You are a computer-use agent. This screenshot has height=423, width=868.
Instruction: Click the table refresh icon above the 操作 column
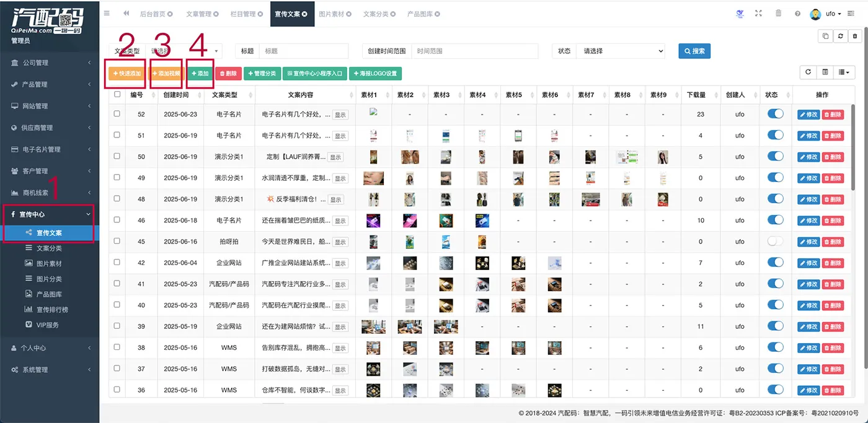[x=808, y=72]
